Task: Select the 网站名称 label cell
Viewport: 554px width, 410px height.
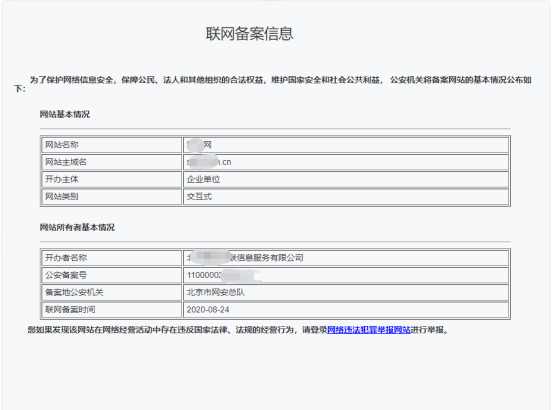Action: 112,145
